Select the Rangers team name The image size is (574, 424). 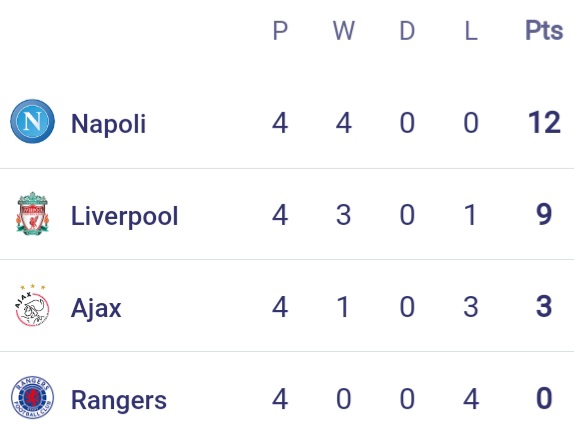click(119, 400)
